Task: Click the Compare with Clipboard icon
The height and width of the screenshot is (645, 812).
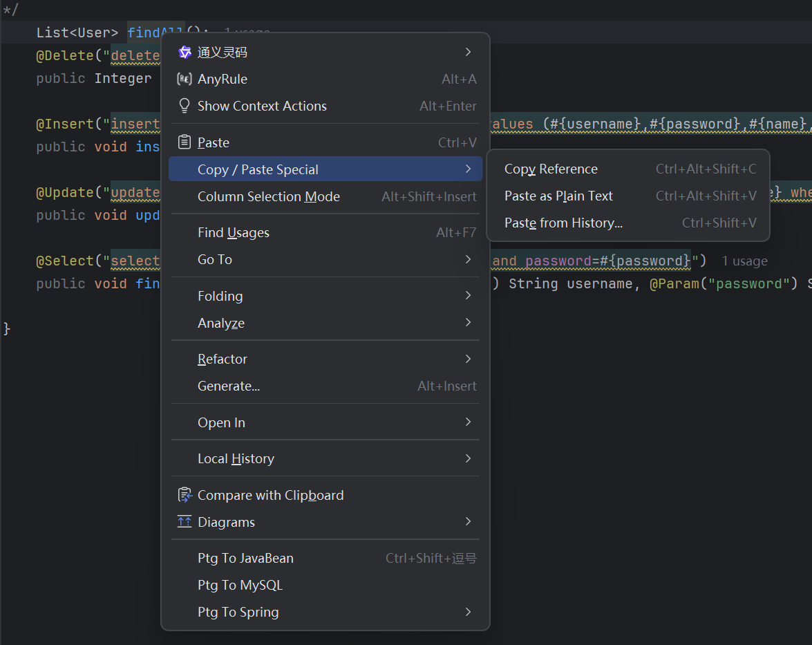Action: click(185, 495)
